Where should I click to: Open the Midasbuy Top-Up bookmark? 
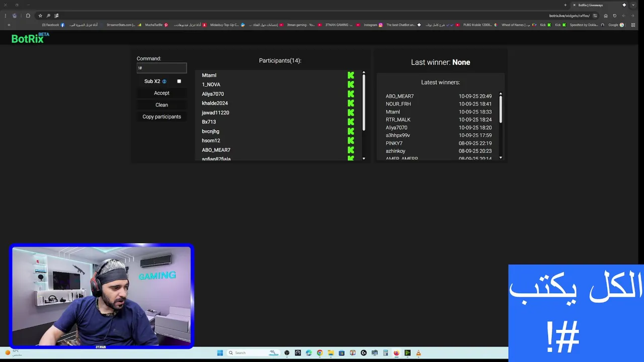[x=227, y=25]
